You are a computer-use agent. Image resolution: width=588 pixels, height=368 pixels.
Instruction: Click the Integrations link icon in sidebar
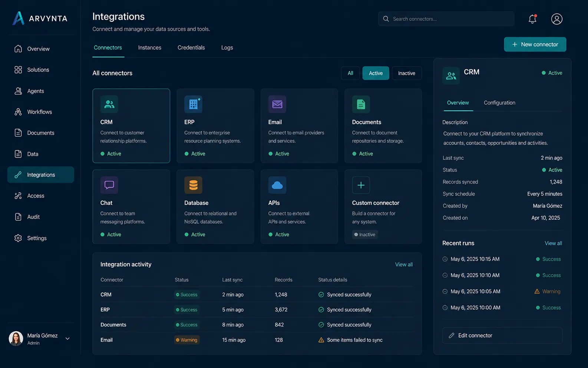click(18, 175)
